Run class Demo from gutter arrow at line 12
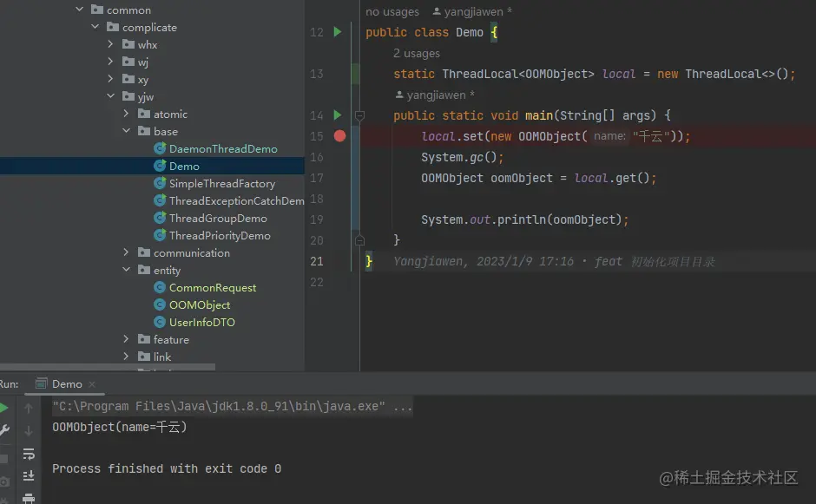Image resolution: width=816 pixels, height=504 pixels. pos(337,32)
